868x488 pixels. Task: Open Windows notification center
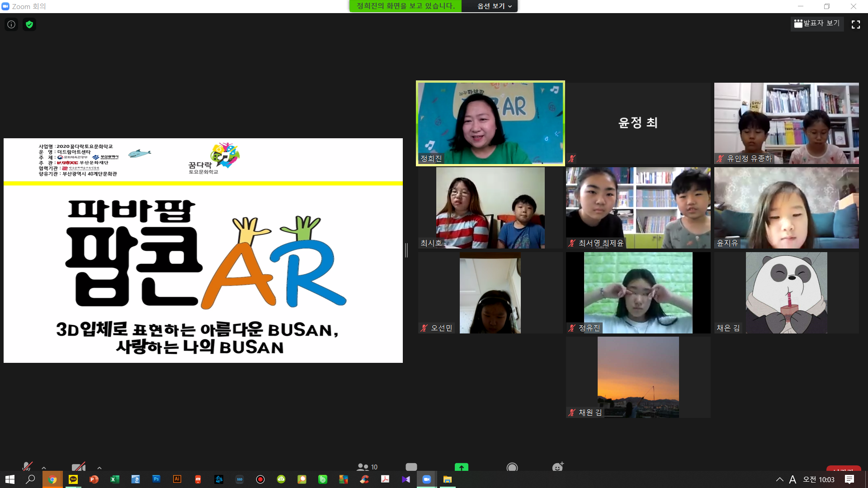849,479
